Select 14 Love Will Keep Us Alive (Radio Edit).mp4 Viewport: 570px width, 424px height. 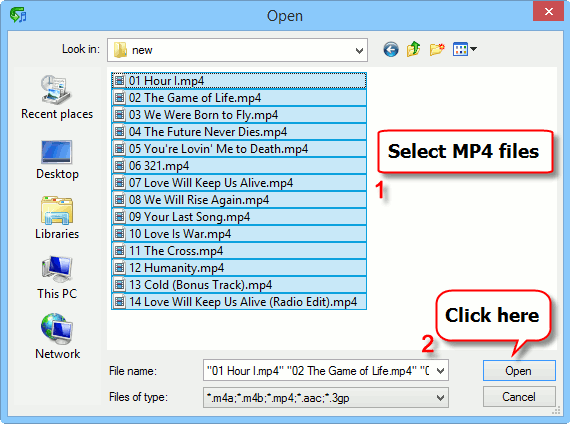[x=239, y=302]
